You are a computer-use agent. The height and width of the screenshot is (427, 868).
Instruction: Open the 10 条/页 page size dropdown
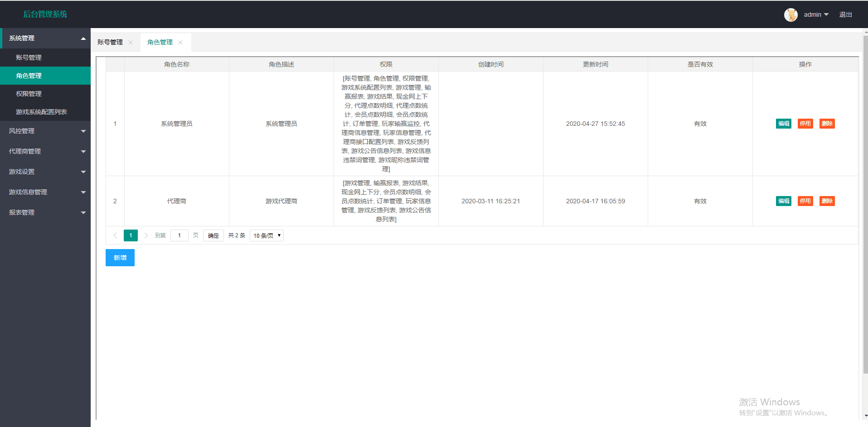[x=267, y=235]
